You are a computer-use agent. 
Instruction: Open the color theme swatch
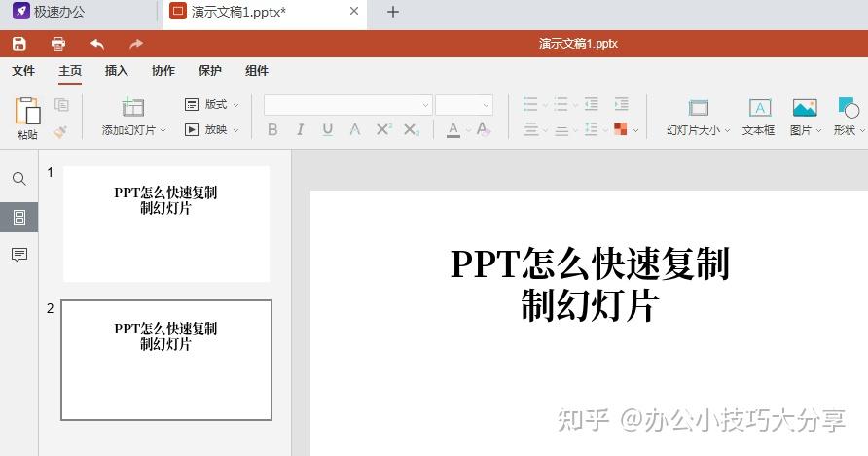[x=621, y=129]
